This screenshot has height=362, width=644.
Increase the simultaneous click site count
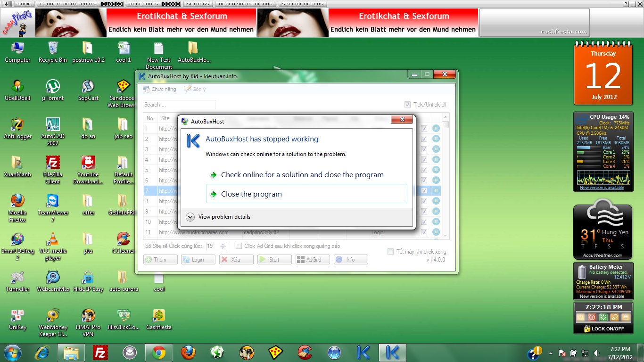[x=223, y=244]
